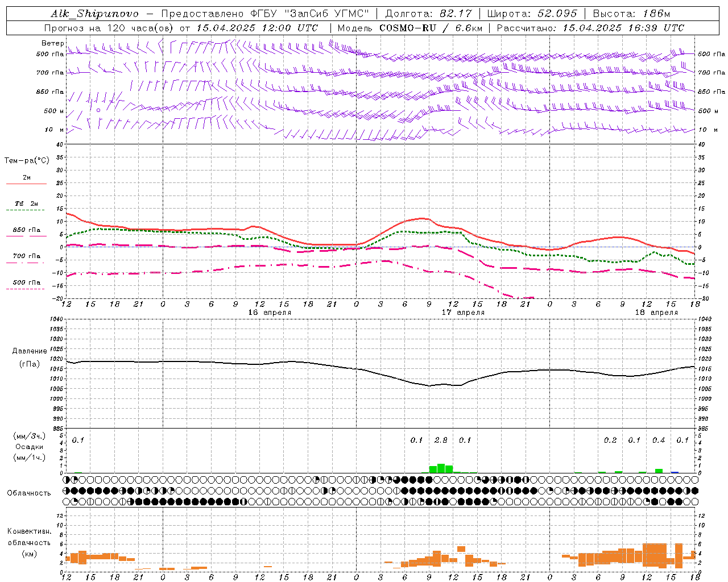
Task: Select the Рассчитано 15.04.2025 16:39 UTC timestamp
Action: [x=590, y=28]
